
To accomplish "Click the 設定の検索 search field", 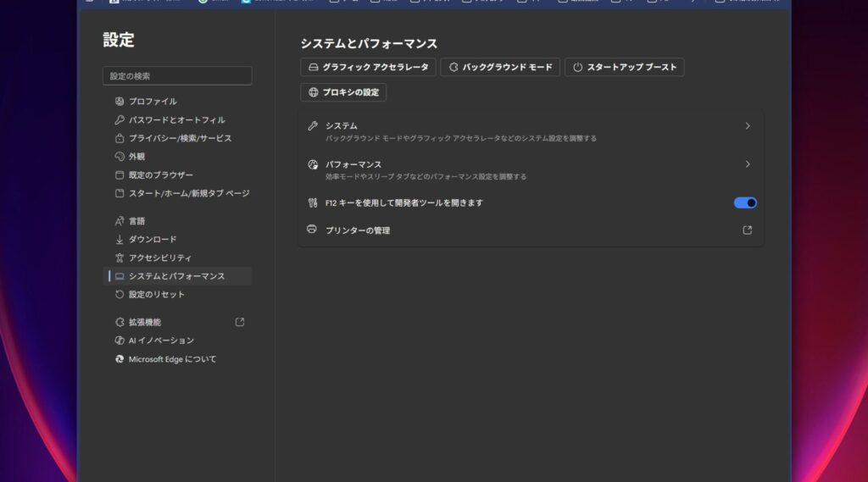I will pos(177,76).
